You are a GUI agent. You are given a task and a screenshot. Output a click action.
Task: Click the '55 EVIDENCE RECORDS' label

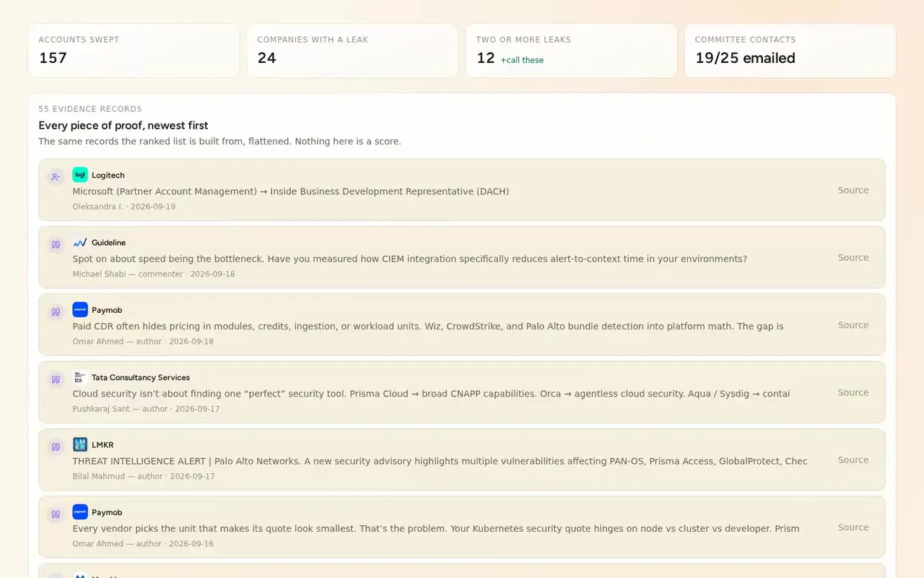pos(90,109)
